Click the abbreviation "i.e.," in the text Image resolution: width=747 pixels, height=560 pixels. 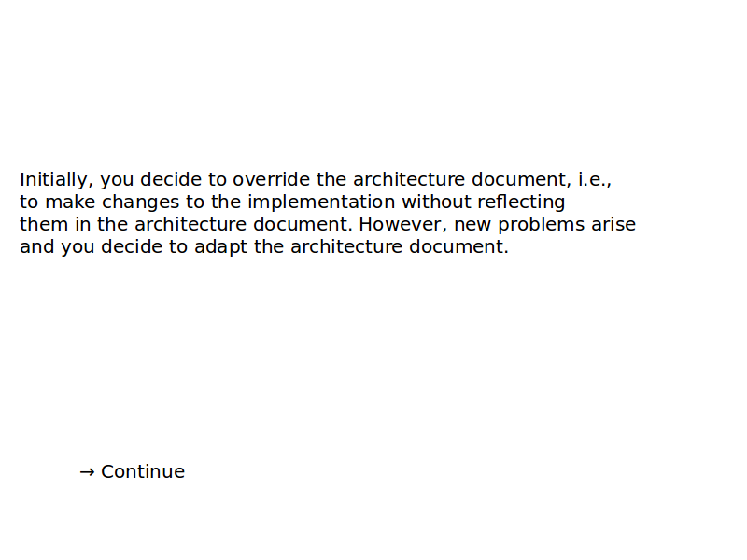[x=594, y=179]
